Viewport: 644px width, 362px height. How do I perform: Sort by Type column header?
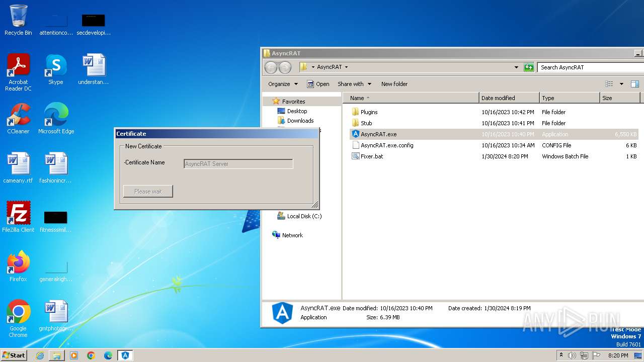(570, 98)
